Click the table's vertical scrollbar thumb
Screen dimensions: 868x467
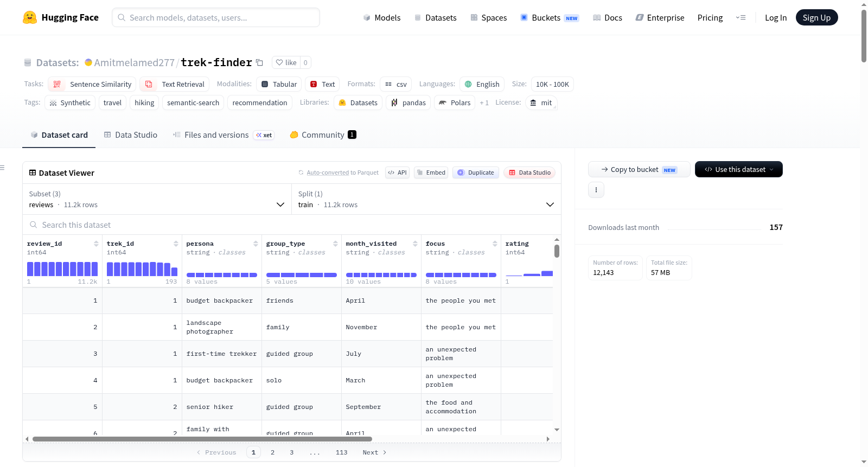click(x=557, y=251)
